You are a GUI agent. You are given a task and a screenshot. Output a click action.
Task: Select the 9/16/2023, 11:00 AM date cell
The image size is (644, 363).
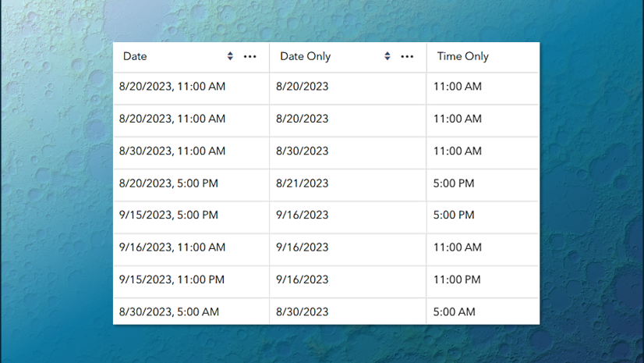pyautogui.click(x=172, y=247)
